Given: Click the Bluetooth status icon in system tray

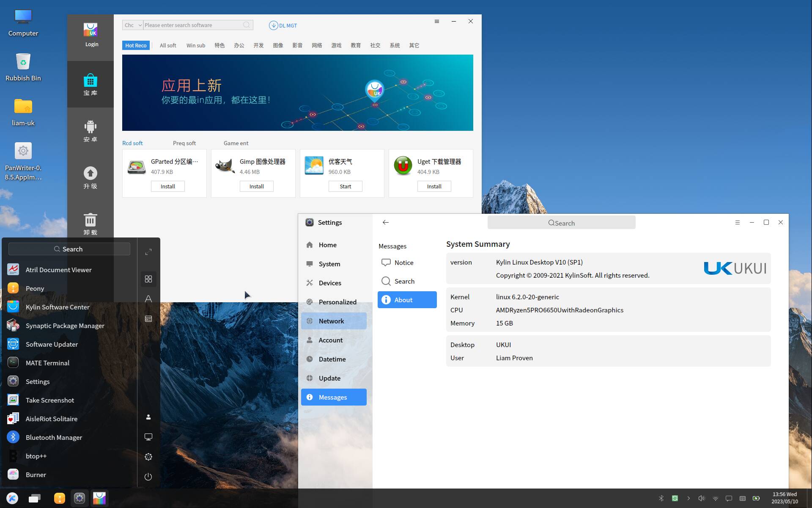Looking at the screenshot, I should coord(661,498).
